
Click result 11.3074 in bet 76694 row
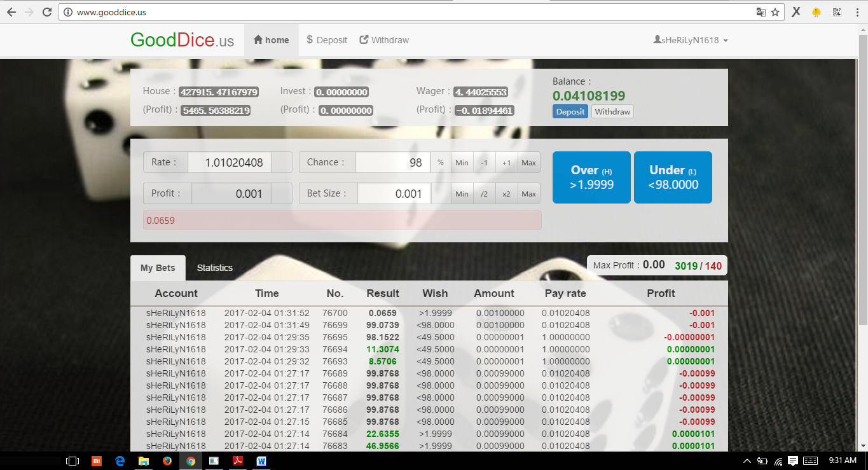383,349
